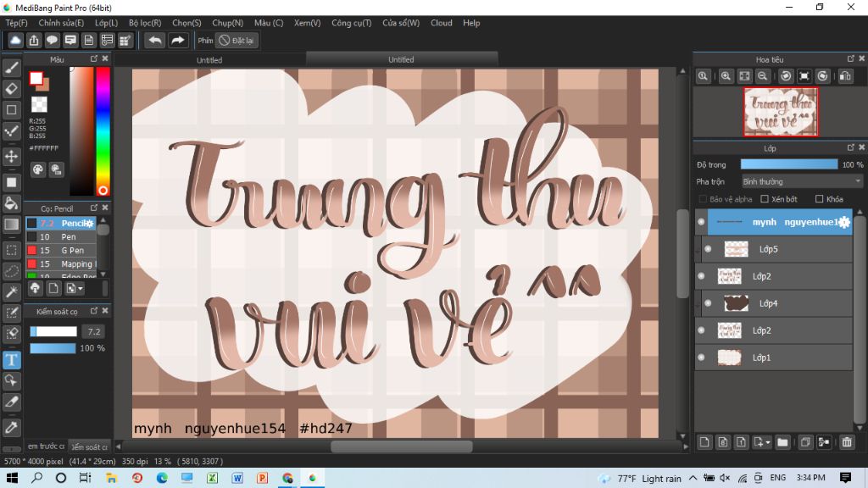Create a new layer folder

click(782, 442)
